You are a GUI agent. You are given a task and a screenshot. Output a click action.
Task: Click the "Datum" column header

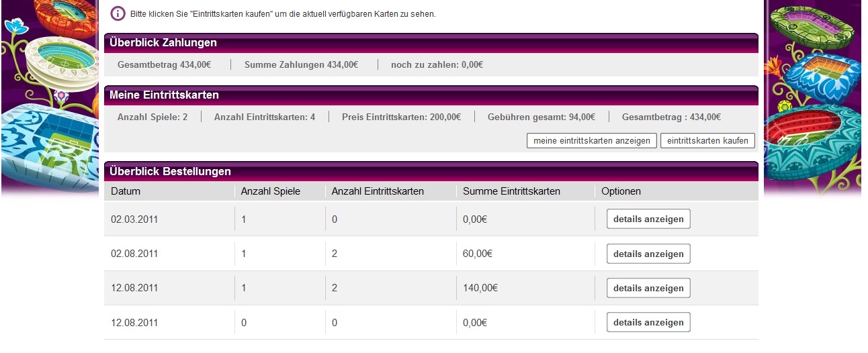(126, 191)
